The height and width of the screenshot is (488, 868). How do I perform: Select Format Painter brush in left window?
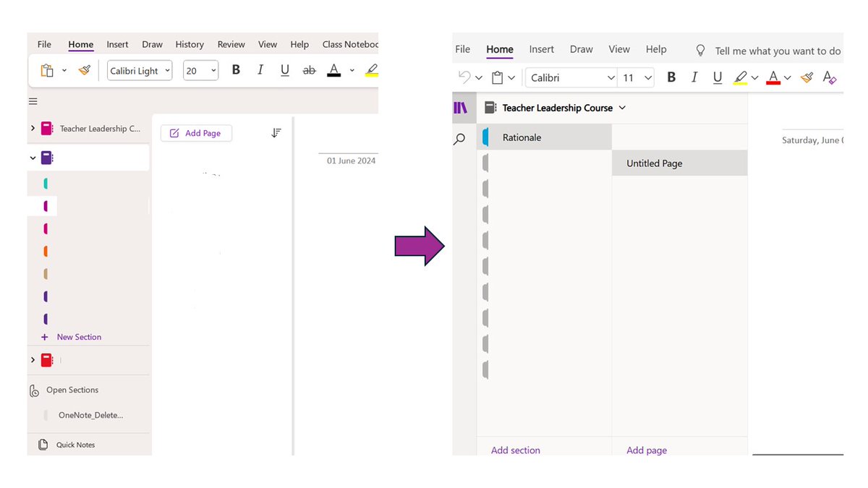point(84,70)
